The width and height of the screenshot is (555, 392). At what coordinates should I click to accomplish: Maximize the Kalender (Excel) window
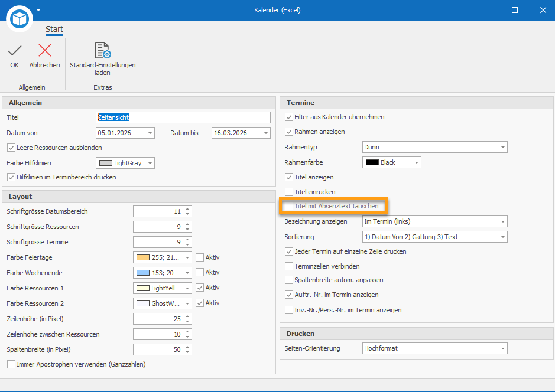514,10
